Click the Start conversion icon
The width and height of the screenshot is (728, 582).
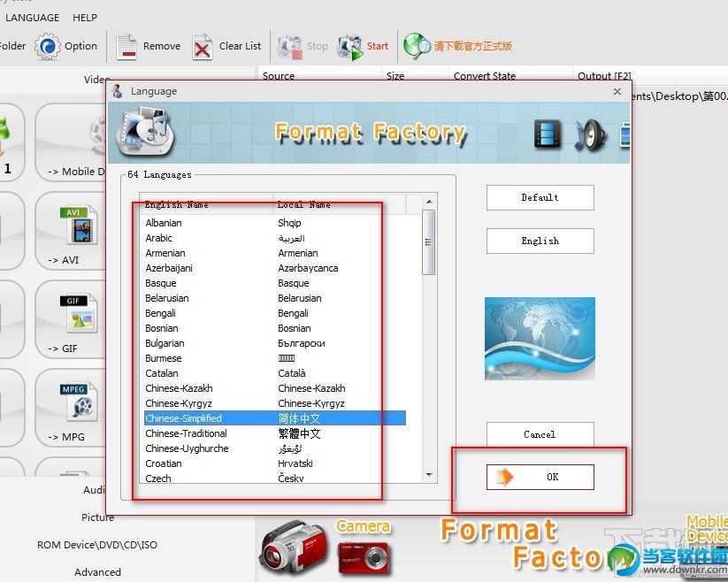pyautogui.click(x=350, y=47)
